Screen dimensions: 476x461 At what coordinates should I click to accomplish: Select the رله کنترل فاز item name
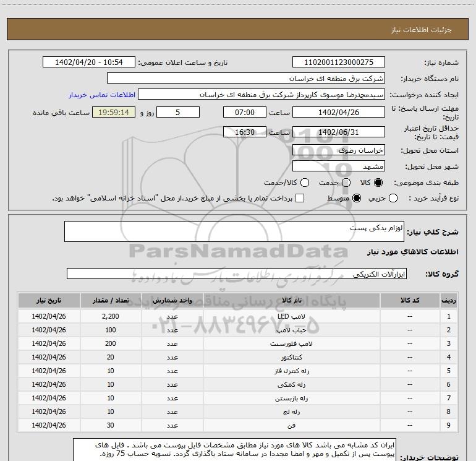(x=291, y=371)
